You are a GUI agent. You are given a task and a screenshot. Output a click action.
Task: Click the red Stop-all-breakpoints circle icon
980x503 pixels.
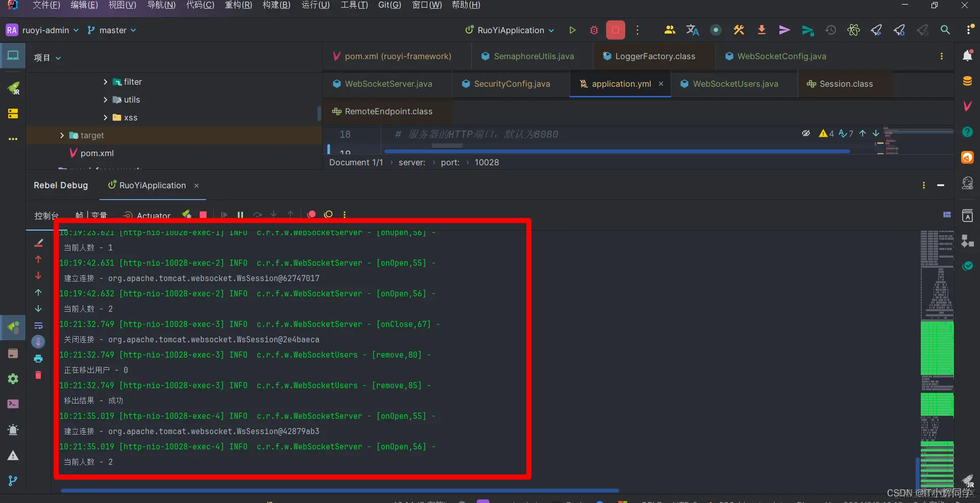pos(311,214)
